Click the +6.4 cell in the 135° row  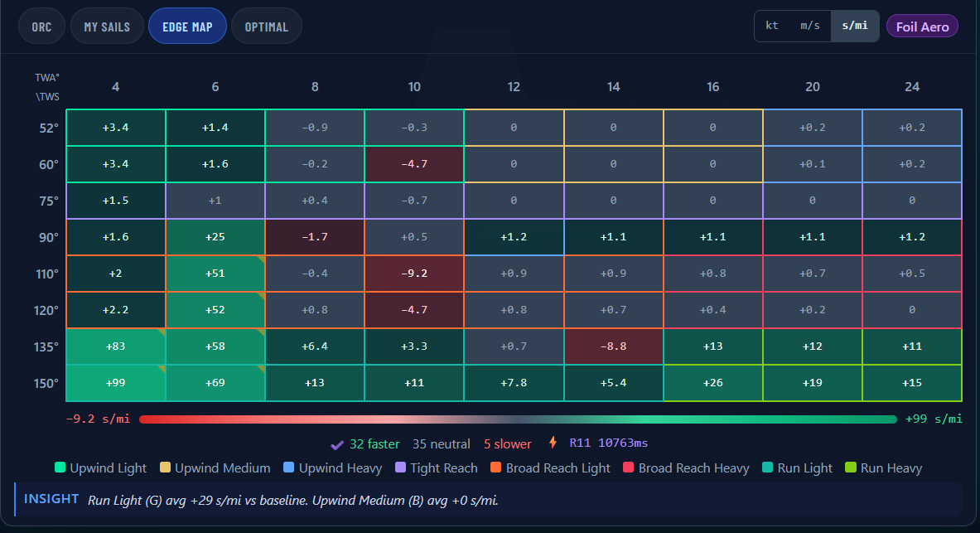coord(314,346)
